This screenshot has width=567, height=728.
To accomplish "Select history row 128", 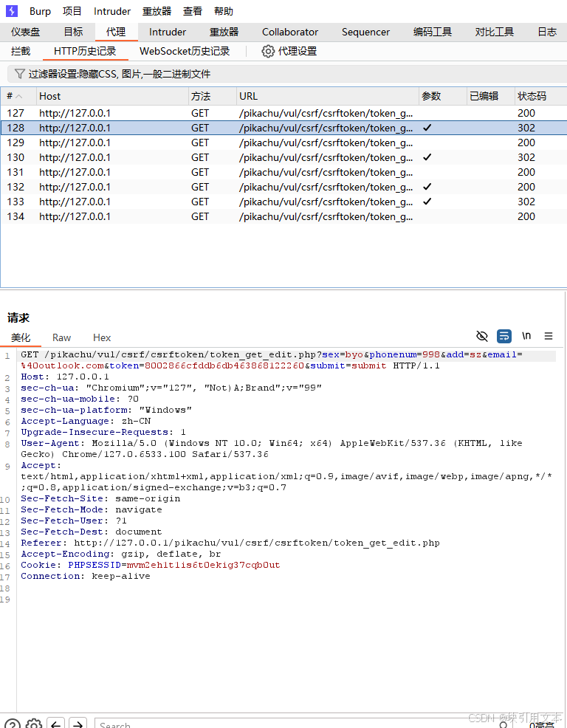I will (283, 128).
